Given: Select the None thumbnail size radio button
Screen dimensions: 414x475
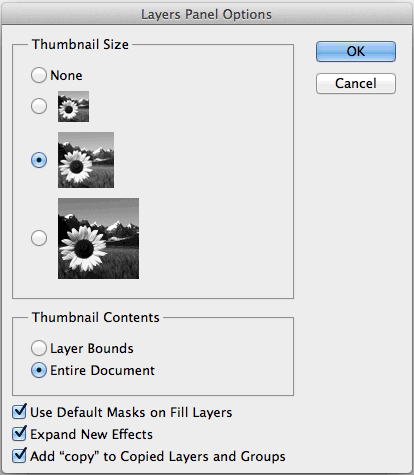Looking at the screenshot, I should tap(39, 75).
